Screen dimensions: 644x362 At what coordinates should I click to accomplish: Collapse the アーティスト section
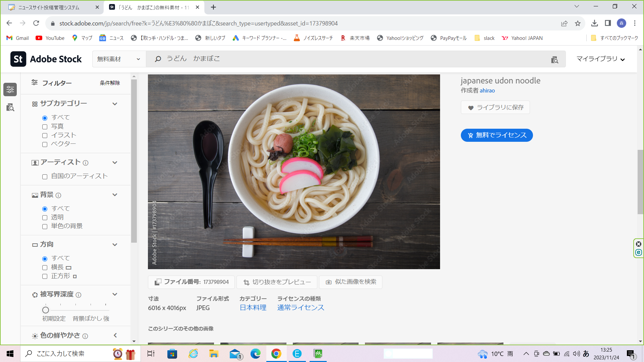(x=115, y=163)
